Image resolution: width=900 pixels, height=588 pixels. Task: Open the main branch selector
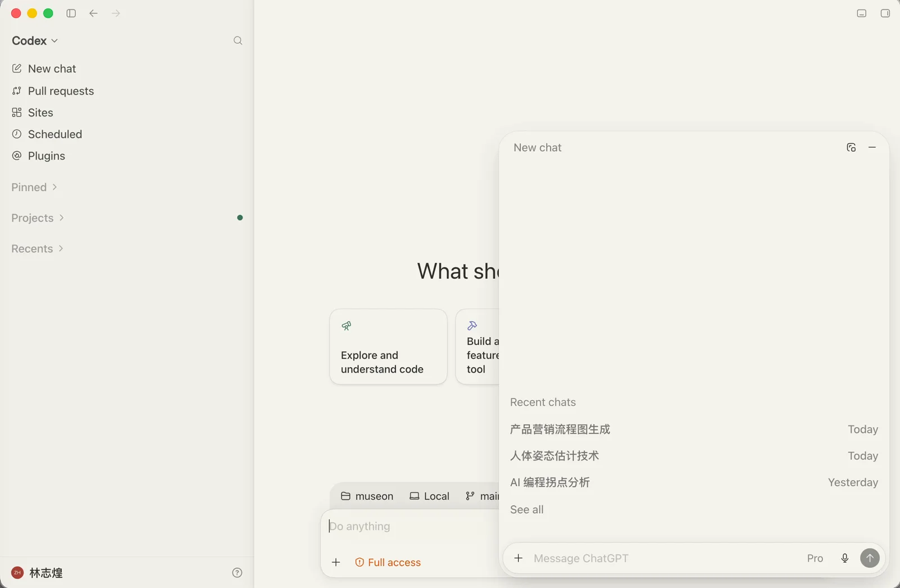click(x=482, y=496)
